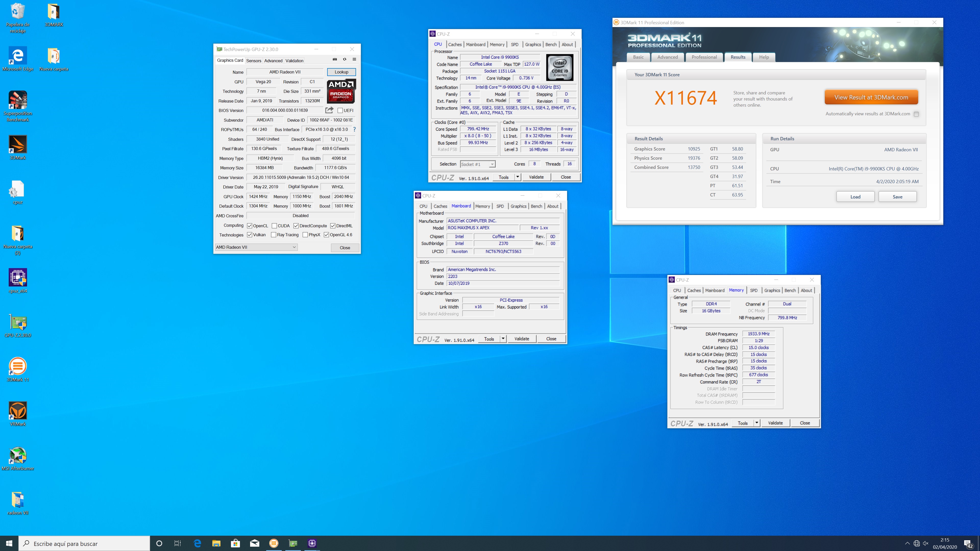Click the Lookup button in GPU-Z
This screenshot has height=551, width=980.
click(341, 72)
